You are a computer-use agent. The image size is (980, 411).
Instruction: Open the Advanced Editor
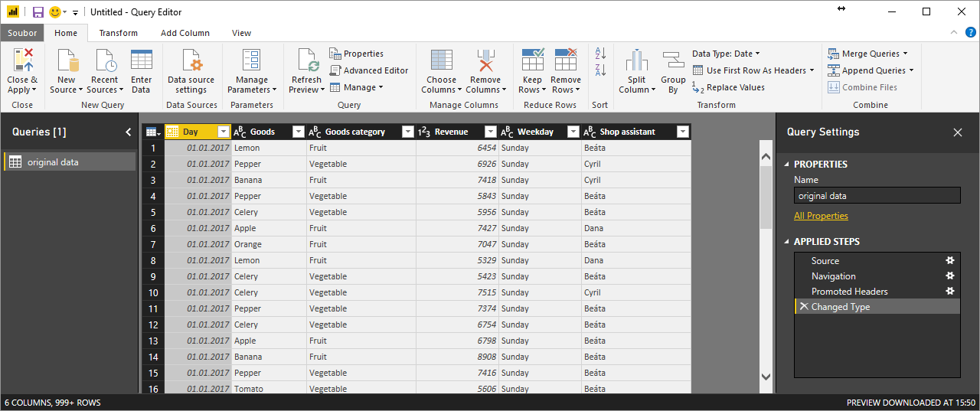[x=369, y=70]
